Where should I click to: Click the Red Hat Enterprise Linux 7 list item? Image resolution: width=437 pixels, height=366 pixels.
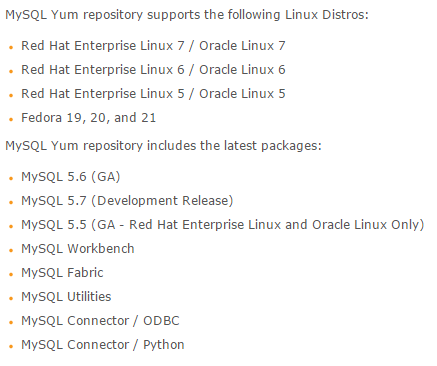tap(153, 46)
